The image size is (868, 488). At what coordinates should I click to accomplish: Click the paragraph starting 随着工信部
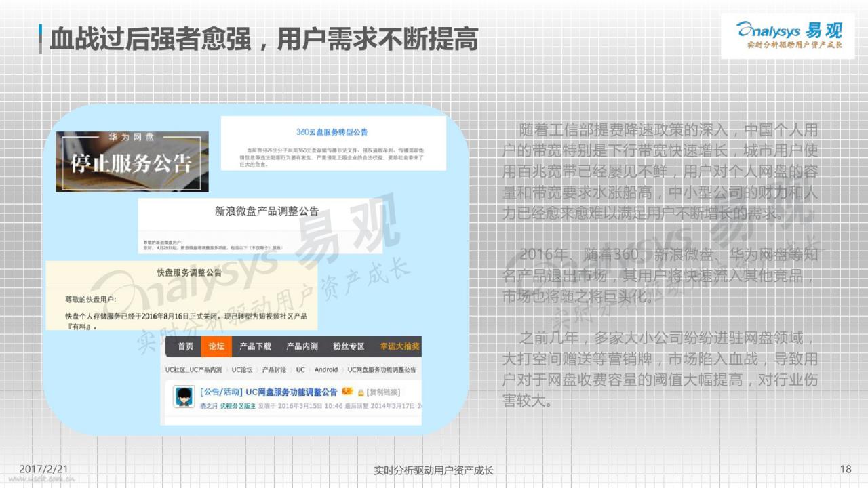point(660,171)
